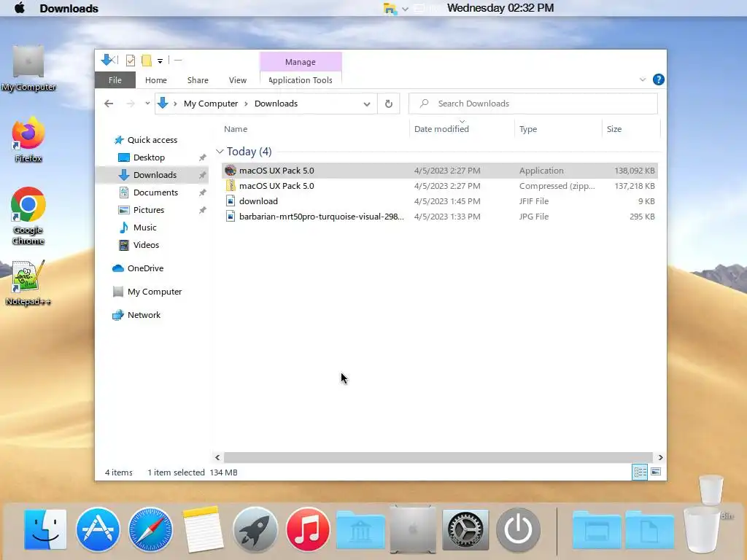The height and width of the screenshot is (560, 747).
Task: Click My Computer in the breadcrumb path
Action: click(x=211, y=104)
